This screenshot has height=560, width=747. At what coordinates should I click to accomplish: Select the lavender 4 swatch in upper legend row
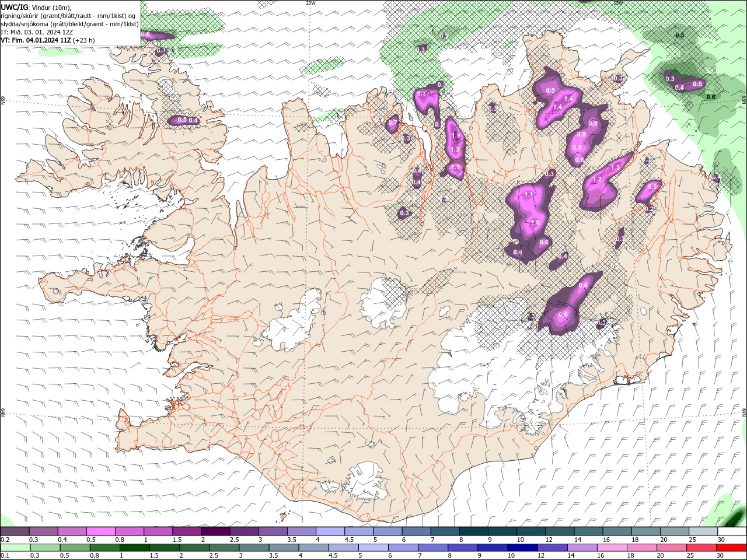(x=329, y=531)
